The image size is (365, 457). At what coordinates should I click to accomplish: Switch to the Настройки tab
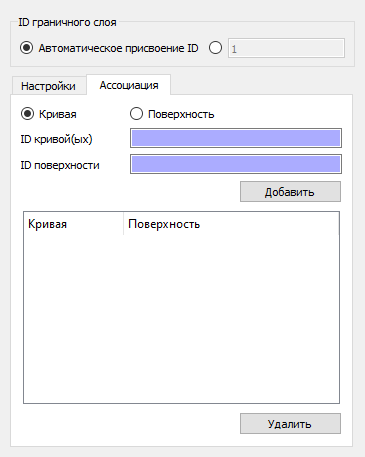pyautogui.click(x=48, y=86)
